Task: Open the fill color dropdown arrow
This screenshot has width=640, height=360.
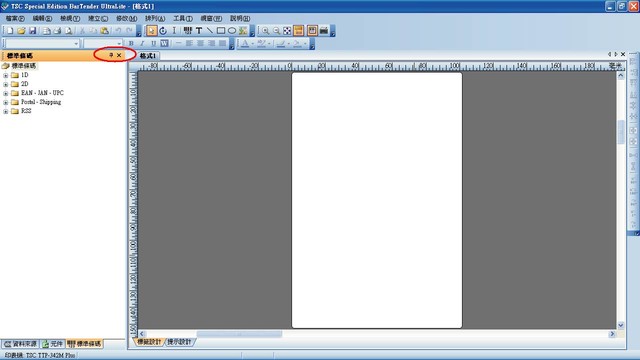Action: (x=305, y=43)
